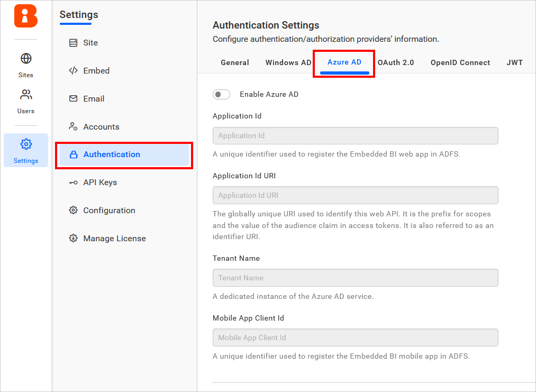Click the Settings gear in left sidebar
Viewport: 536px width, 392px height.
pyautogui.click(x=25, y=144)
